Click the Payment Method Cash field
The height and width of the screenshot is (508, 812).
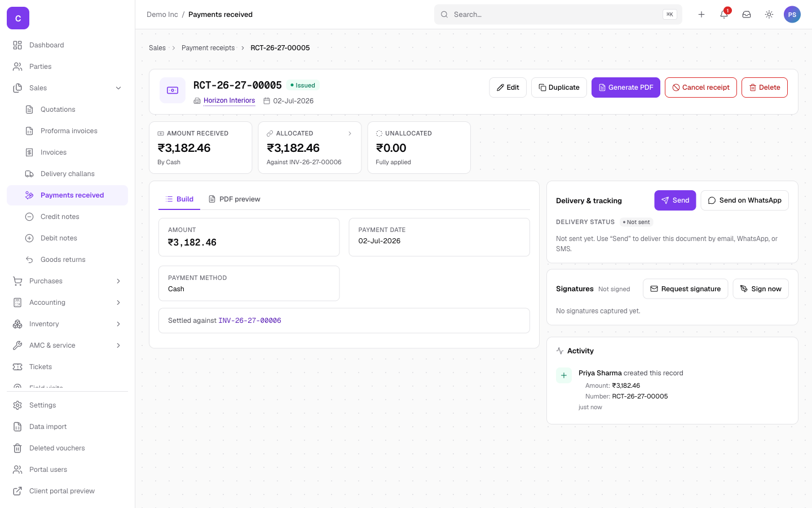(249, 283)
